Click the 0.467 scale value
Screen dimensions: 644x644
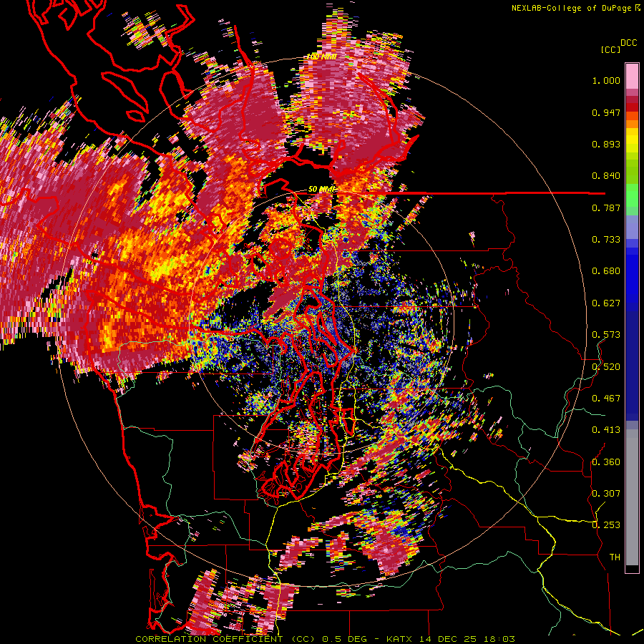coord(606,399)
